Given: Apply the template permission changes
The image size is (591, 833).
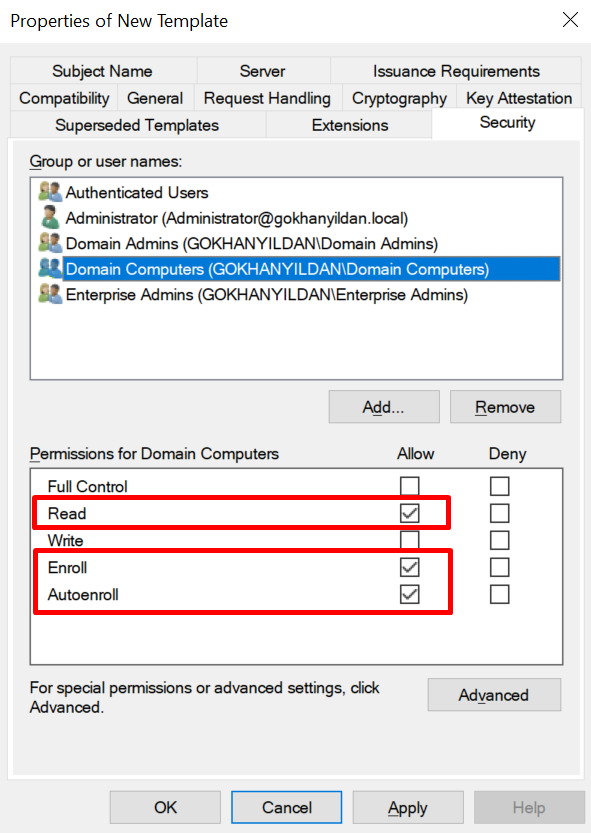Looking at the screenshot, I should click(x=408, y=808).
